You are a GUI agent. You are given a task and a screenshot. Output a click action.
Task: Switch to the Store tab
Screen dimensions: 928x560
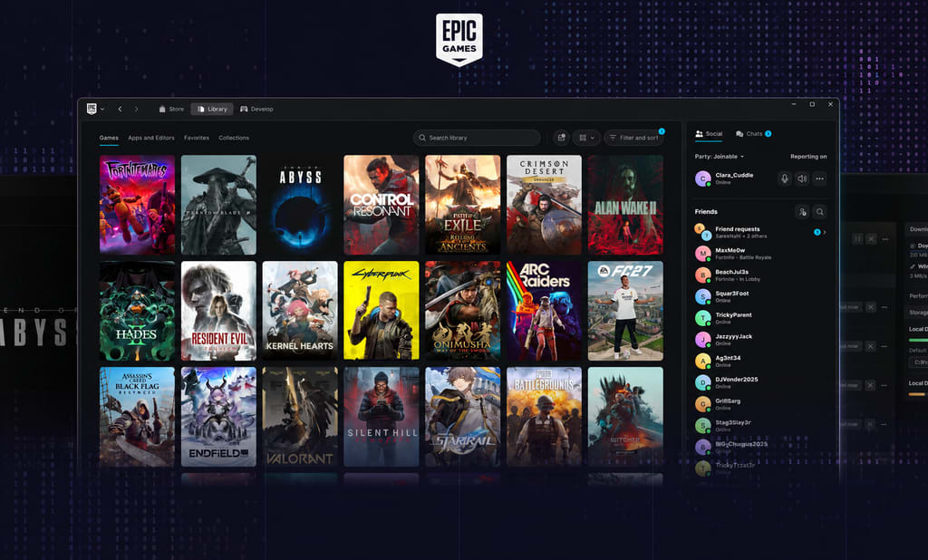pyautogui.click(x=171, y=109)
